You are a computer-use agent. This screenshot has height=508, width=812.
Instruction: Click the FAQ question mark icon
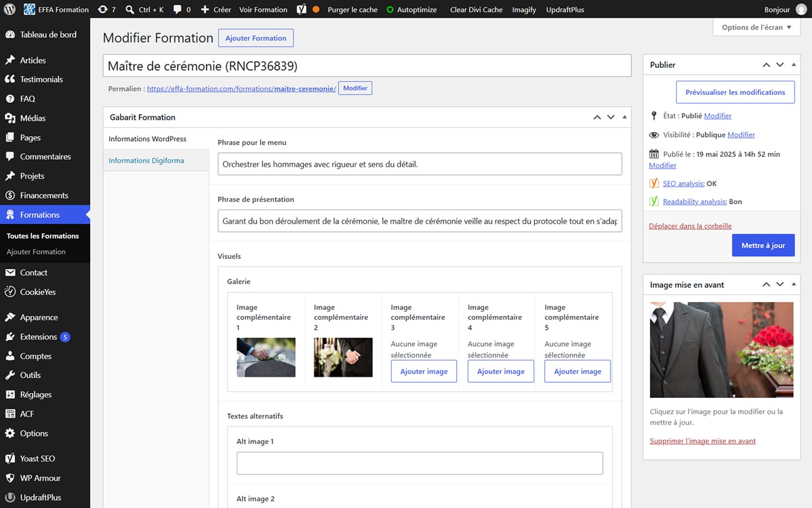[x=10, y=98]
